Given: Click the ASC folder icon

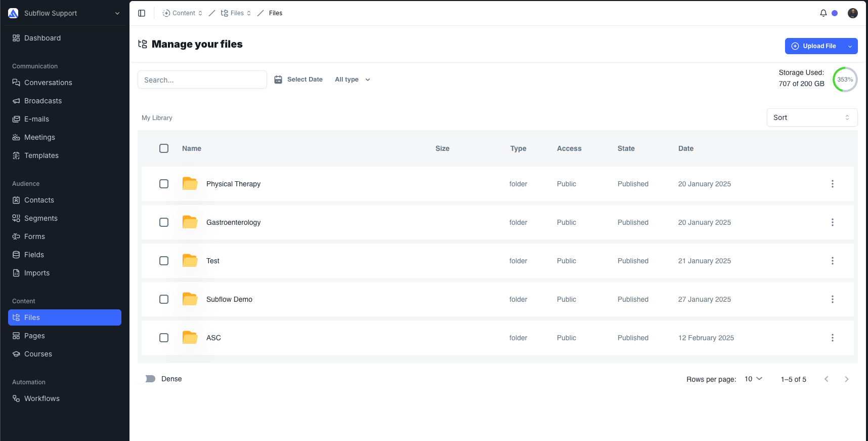Looking at the screenshot, I should pos(190,338).
